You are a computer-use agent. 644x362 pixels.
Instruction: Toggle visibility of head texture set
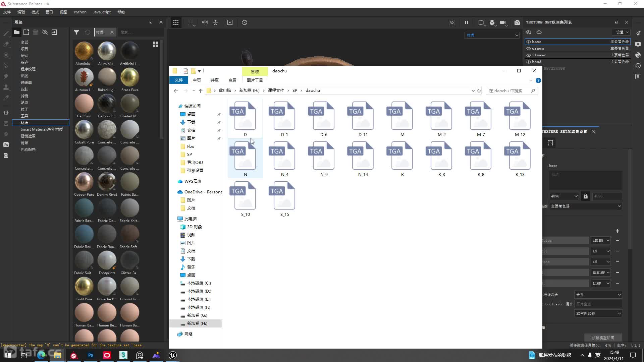point(529,62)
